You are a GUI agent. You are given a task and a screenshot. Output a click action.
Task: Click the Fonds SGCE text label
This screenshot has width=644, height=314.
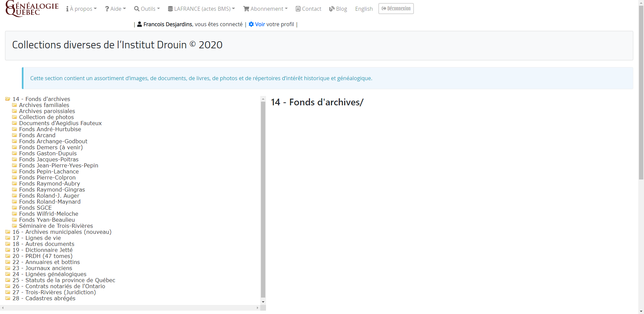tap(36, 208)
